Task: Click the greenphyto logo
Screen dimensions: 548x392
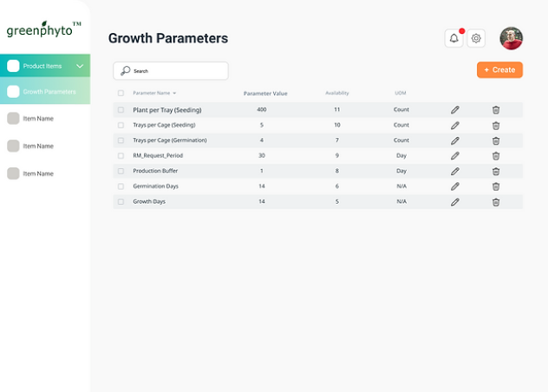Action: pos(43,29)
